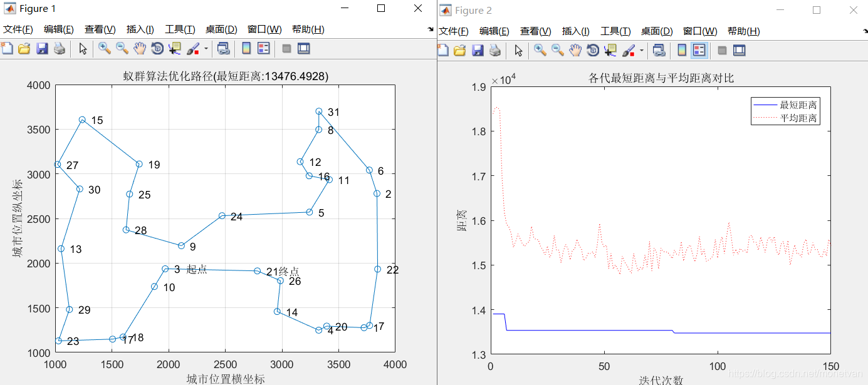Print Figure 2 with the printer icon
The width and height of the screenshot is (868, 385).
tap(494, 49)
